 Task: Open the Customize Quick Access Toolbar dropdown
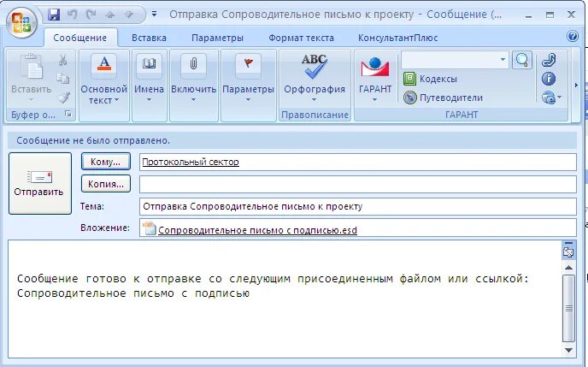[x=154, y=15]
